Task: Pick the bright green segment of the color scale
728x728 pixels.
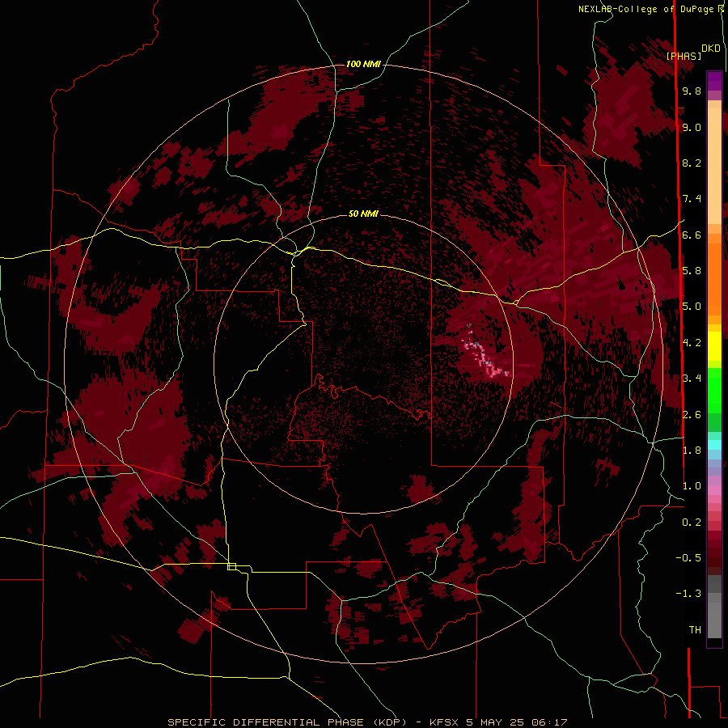Action: (714, 390)
